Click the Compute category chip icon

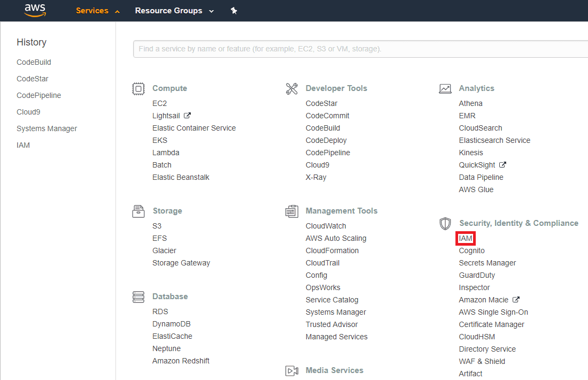pos(138,89)
